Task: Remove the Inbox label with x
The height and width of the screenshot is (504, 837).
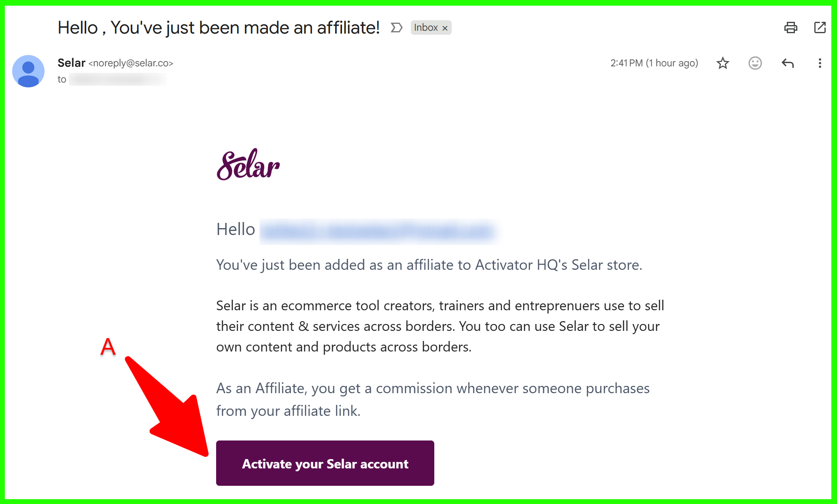Action: click(445, 28)
